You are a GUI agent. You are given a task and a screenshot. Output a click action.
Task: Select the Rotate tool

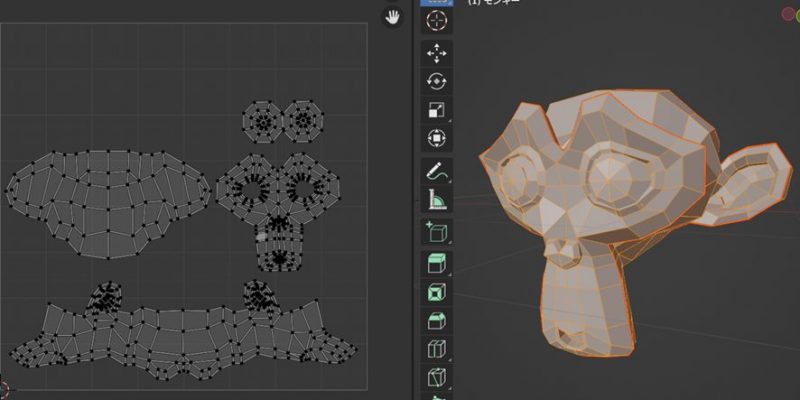[436, 82]
